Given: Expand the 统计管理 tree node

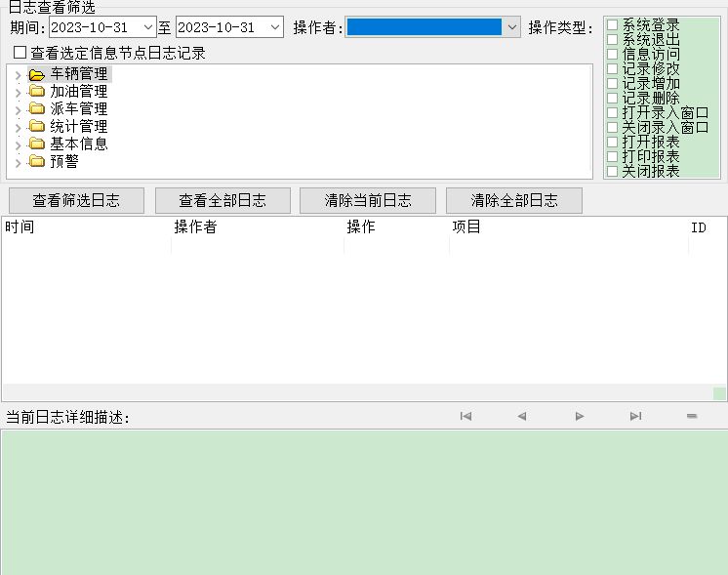Looking at the screenshot, I should 19,128.
